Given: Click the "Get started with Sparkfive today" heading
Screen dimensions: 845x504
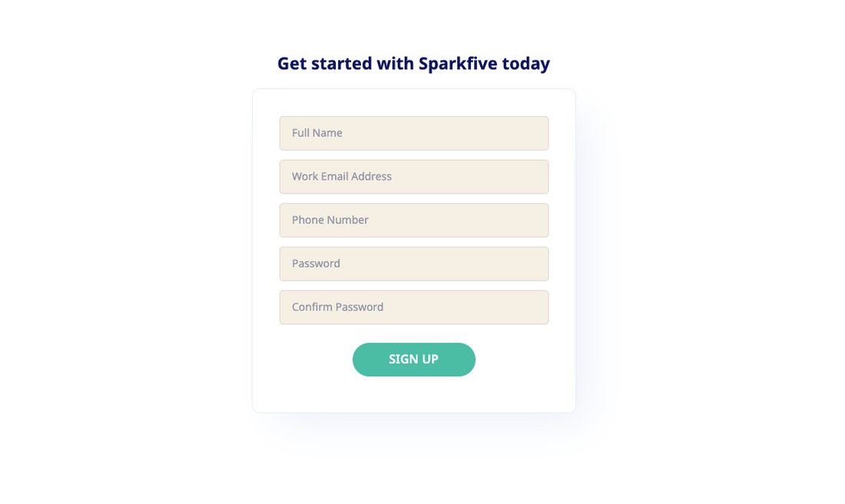Looking at the screenshot, I should point(413,63).
